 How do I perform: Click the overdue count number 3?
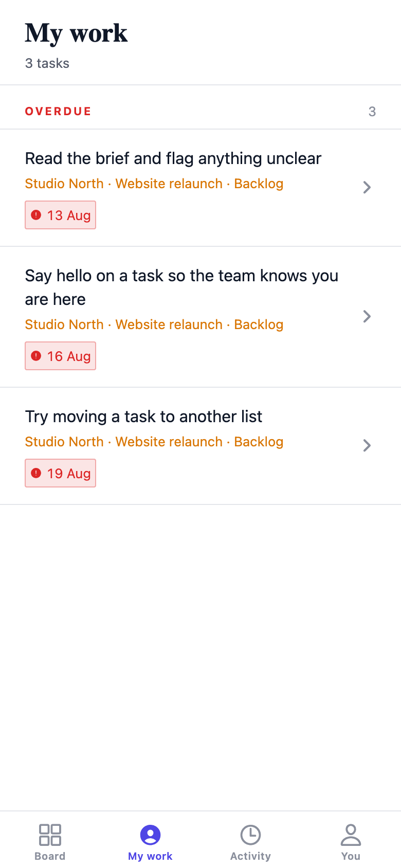coord(372,112)
